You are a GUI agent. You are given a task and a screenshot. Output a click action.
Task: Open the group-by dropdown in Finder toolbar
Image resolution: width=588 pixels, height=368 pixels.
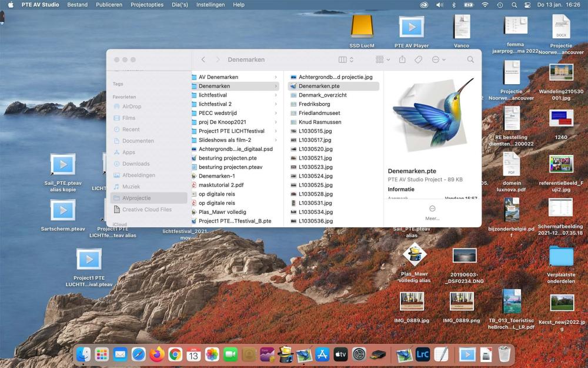coord(383,59)
